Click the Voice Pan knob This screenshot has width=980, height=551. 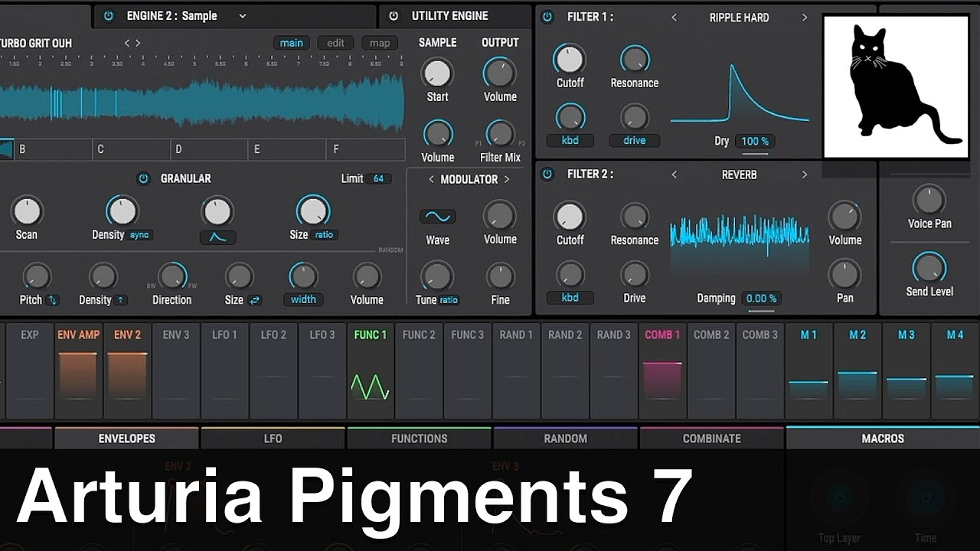(929, 200)
